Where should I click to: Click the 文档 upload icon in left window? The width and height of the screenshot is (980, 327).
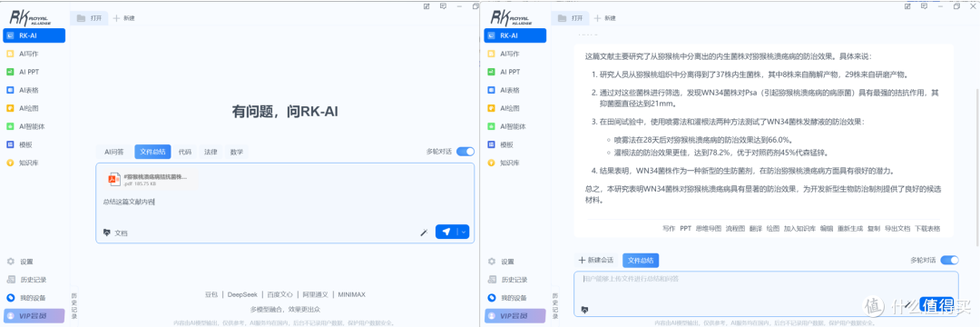click(106, 233)
